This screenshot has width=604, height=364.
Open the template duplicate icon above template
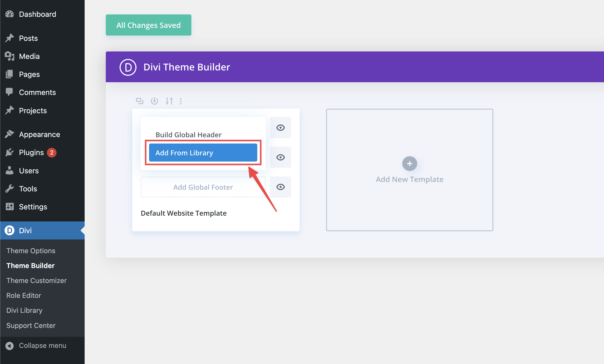point(139,101)
